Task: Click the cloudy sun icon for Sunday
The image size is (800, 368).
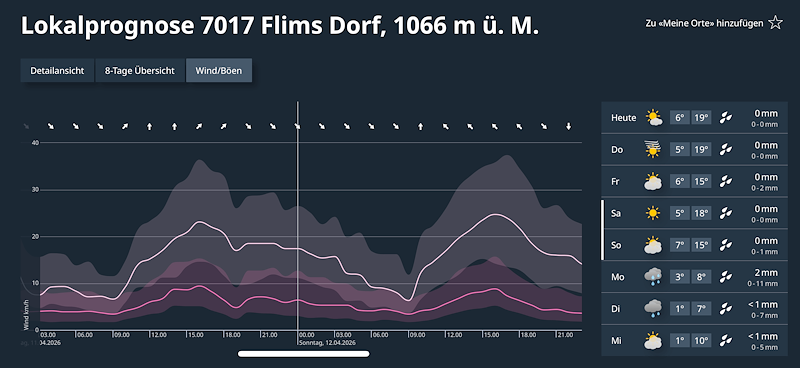Action: (653, 245)
